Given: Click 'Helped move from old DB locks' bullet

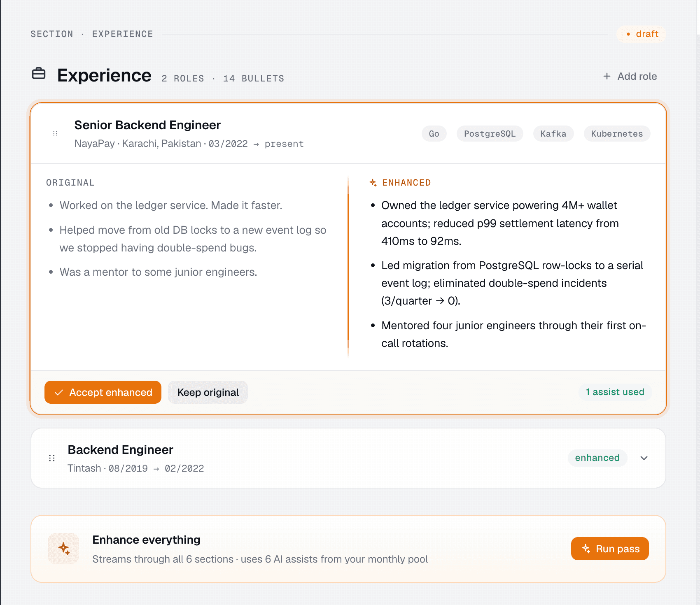Looking at the screenshot, I should click(x=193, y=239).
